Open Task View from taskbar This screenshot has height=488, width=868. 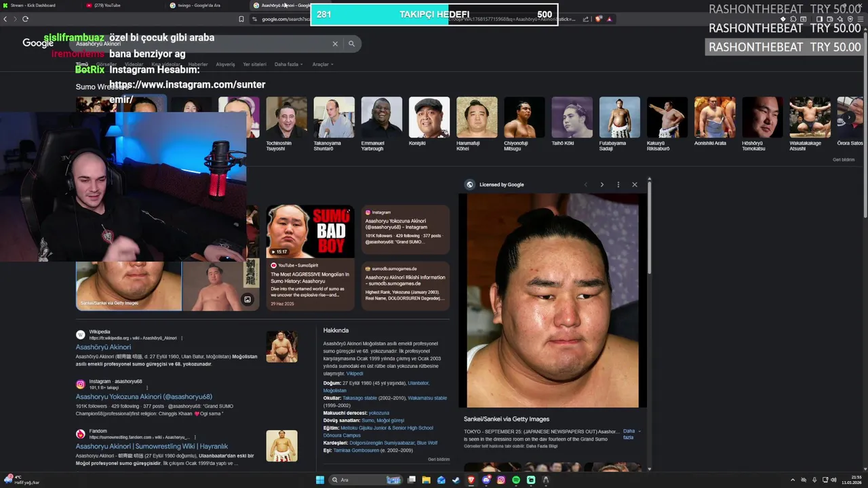coord(412,480)
